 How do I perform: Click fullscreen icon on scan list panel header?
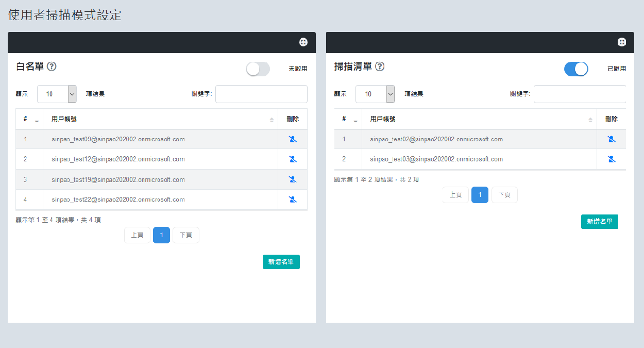622,42
